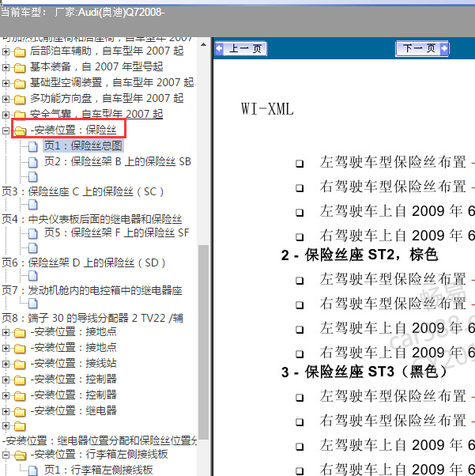
Task: Click page icon of 页1：行李箱左侧接线板
Action: [32, 470]
